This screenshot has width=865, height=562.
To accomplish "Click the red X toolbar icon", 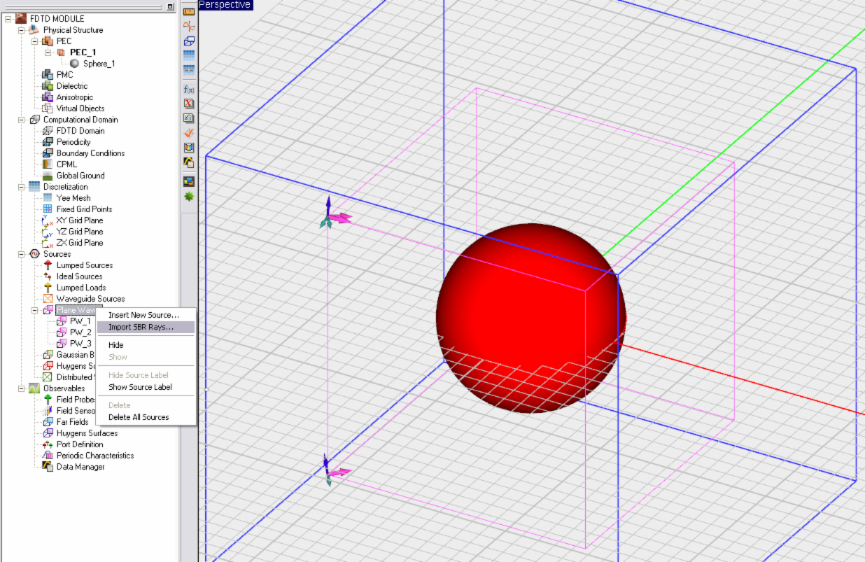I will [188, 103].
